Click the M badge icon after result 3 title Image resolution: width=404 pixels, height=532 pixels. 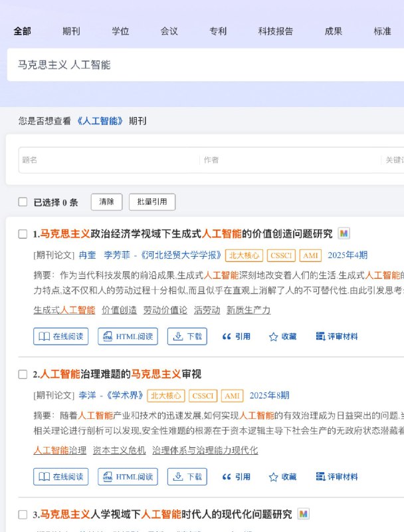(304, 513)
